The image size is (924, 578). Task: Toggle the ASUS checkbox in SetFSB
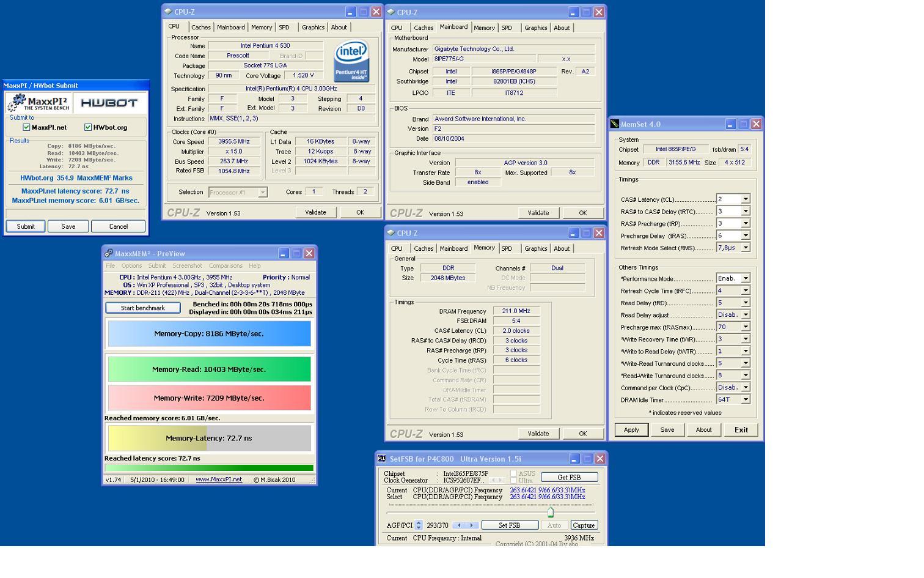(513, 473)
